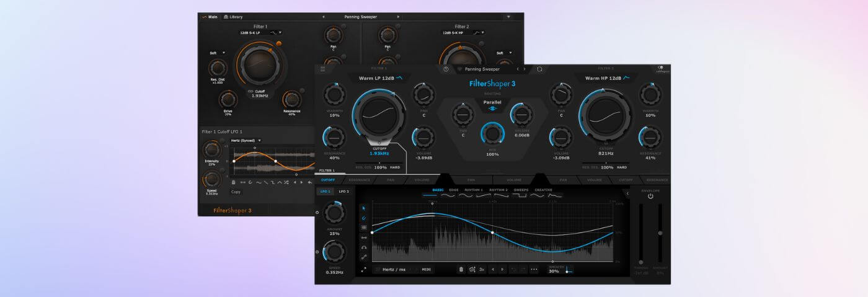The width and height of the screenshot is (868, 297).
Task: Click trash icon in back window LFO toolbar
Action: pyautogui.click(x=234, y=182)
